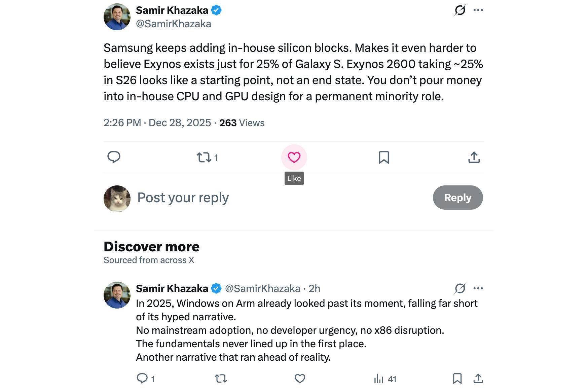View analytics for Windows on Arm post
Viewport: 588px width, 391px height.
[x=379, y=379]
